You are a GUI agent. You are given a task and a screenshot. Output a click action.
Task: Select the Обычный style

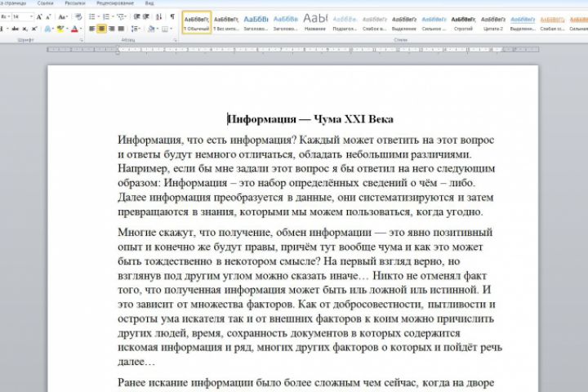pyautogui.click(x=197, y=23)
